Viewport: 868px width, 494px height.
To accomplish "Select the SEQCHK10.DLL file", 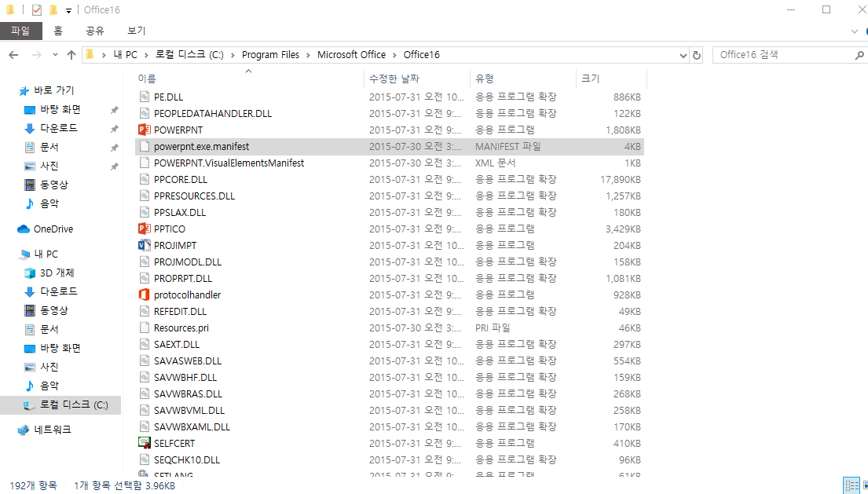I will 390,459.
